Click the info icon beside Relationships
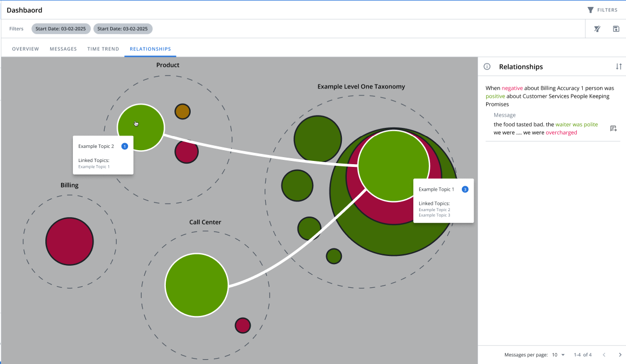The height and width of the screenshot is (364, 626). (x=487, y=66)
